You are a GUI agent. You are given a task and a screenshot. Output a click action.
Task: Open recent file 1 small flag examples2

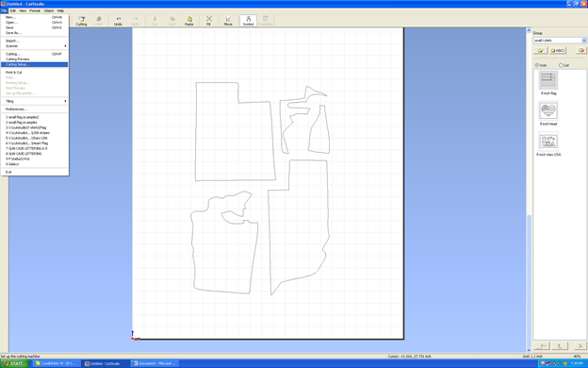click(x=35, y=117)
